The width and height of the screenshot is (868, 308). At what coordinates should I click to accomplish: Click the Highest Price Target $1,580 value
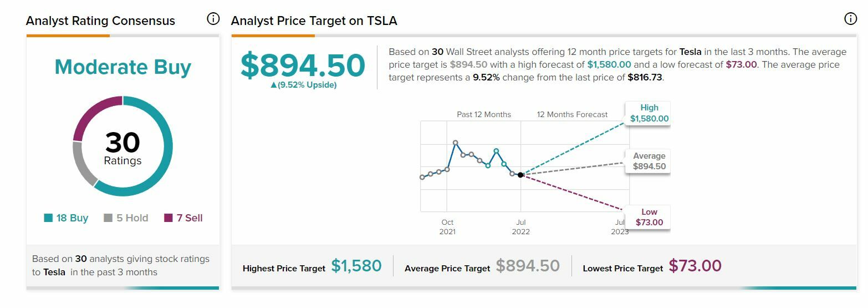[356, 266]
